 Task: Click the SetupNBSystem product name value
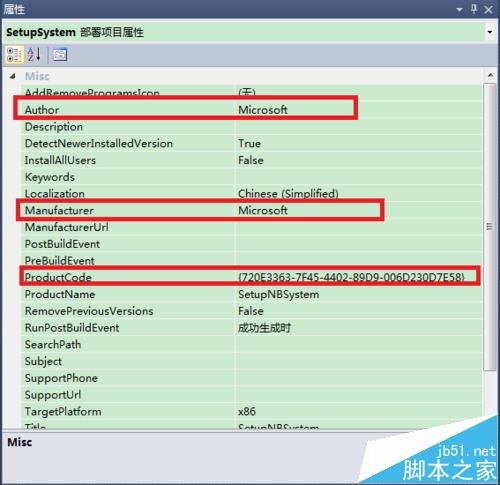279,294
